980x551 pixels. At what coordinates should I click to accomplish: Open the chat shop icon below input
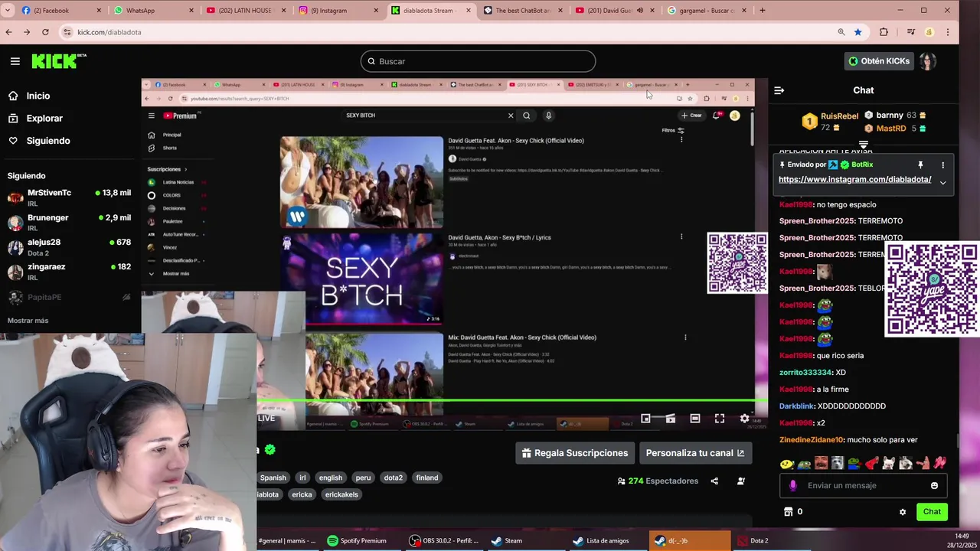788,512
